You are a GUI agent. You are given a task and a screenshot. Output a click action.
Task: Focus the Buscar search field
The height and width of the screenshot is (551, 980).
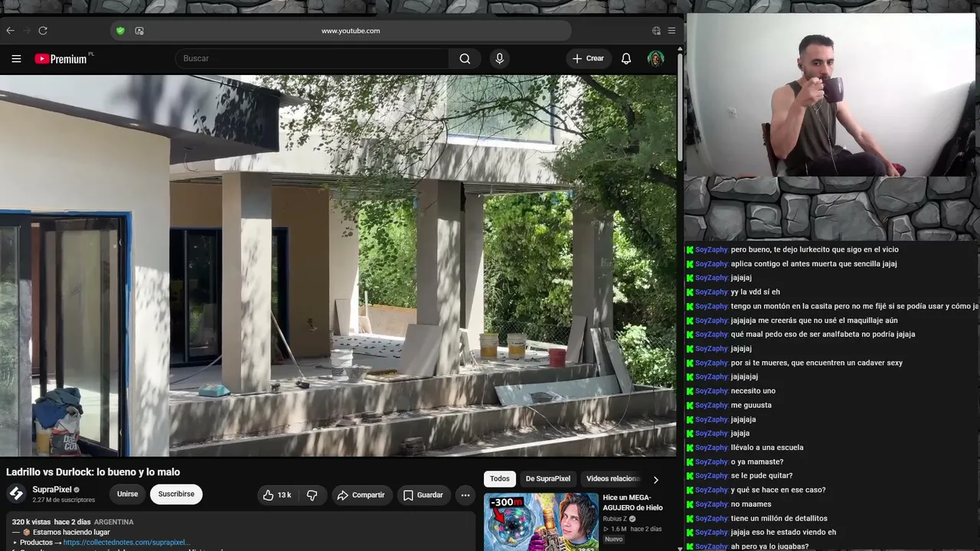pos(312,59)
